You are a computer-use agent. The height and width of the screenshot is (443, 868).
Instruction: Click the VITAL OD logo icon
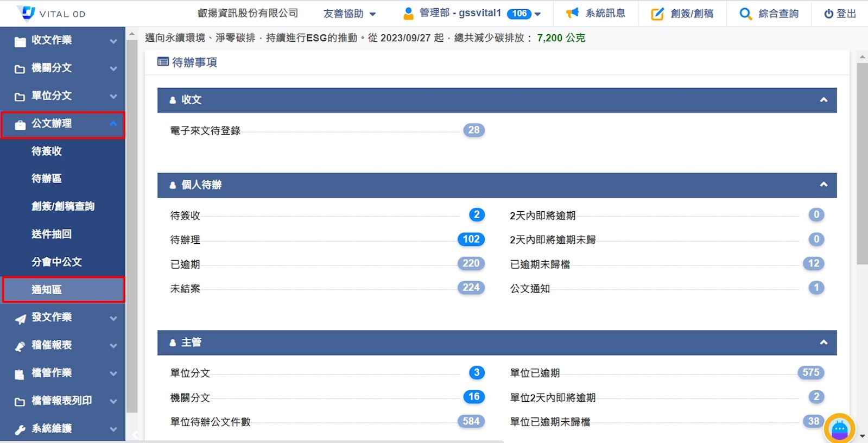[x=26, y=12]
